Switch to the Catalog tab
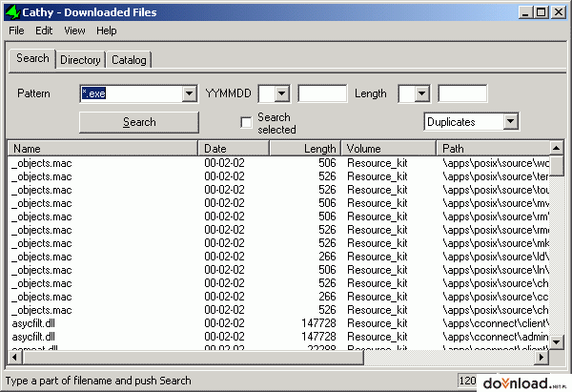This screenshot has width=572, height=392. (x=129, y=60)
